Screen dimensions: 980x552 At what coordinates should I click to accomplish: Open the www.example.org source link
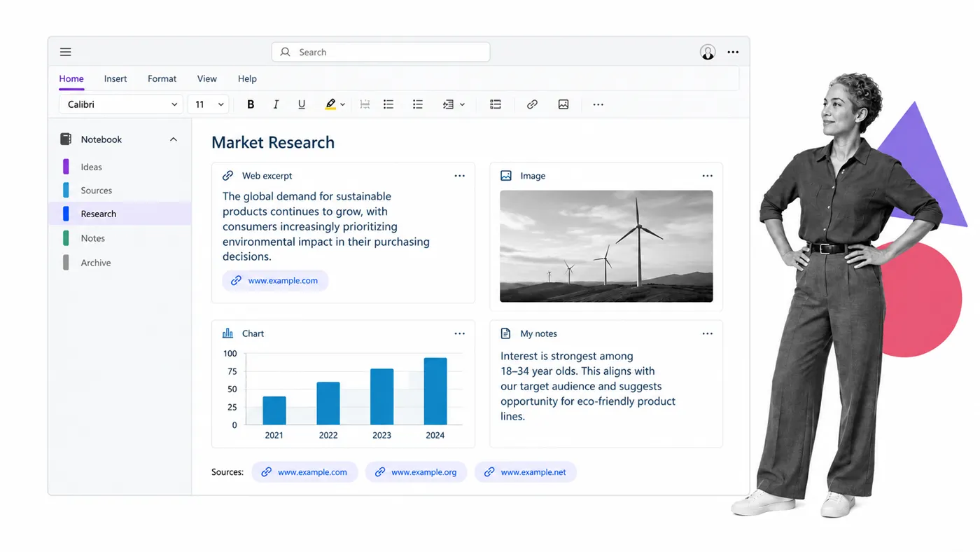pos(416,472)
